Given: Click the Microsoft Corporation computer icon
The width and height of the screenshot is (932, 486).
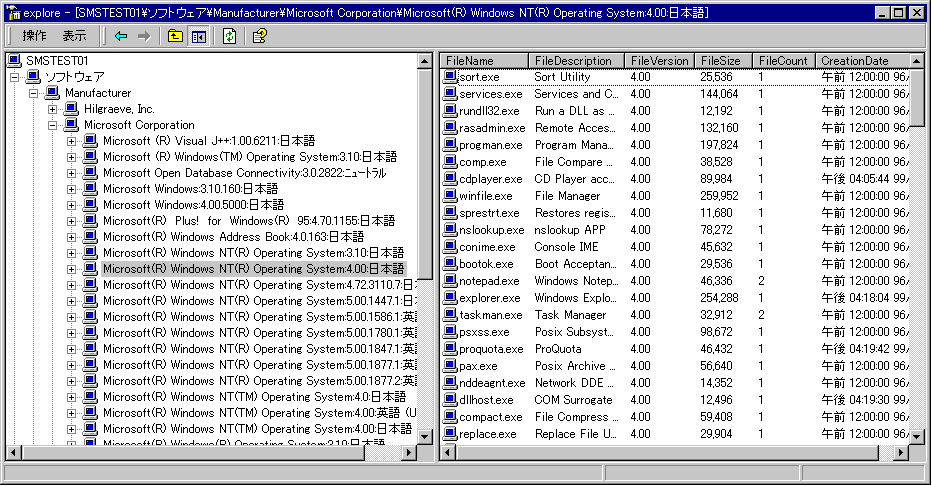Looking at the screenshot, I should click(x=71, y=125).
